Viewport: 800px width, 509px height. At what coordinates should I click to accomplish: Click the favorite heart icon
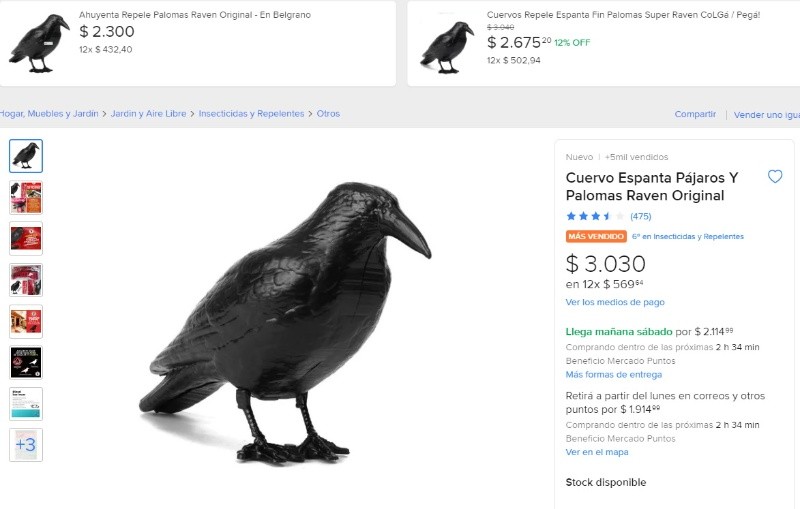coord(775,177)
